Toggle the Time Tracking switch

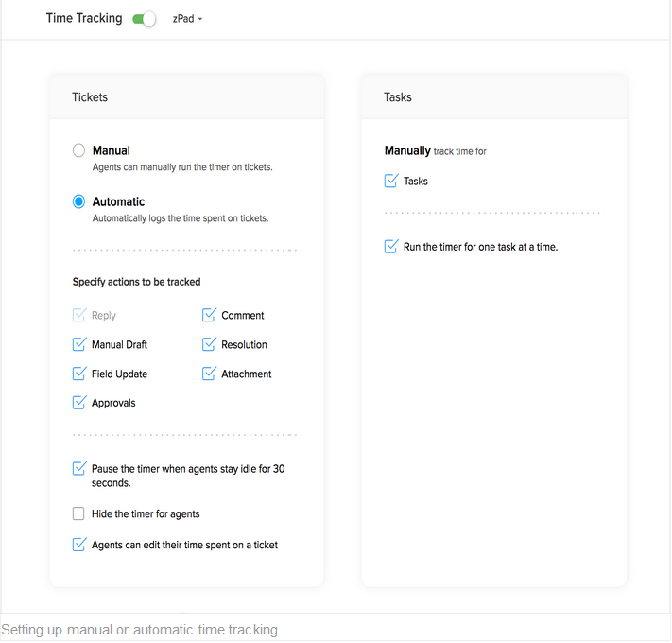145,19
